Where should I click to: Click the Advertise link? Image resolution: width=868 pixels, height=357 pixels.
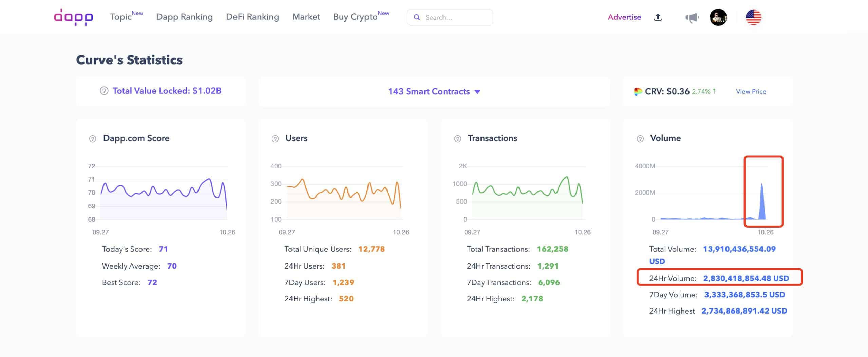pos(624,17)
